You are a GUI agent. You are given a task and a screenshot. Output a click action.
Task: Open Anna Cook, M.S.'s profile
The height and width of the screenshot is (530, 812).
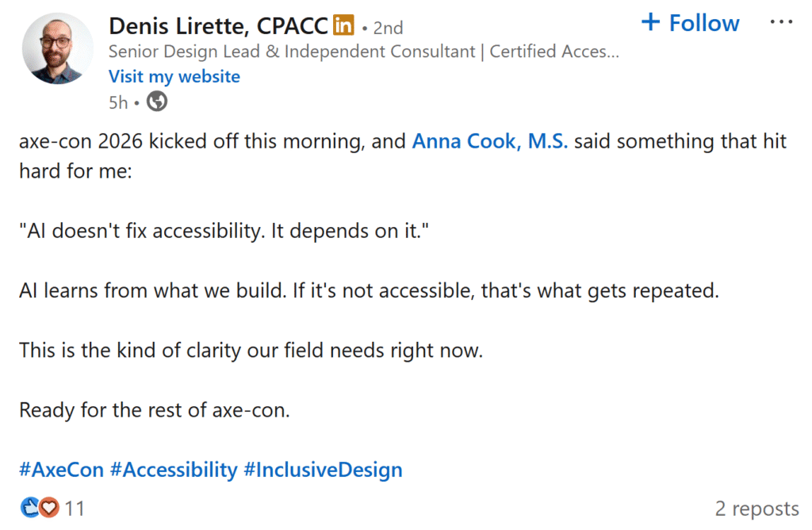pos(490,140)
